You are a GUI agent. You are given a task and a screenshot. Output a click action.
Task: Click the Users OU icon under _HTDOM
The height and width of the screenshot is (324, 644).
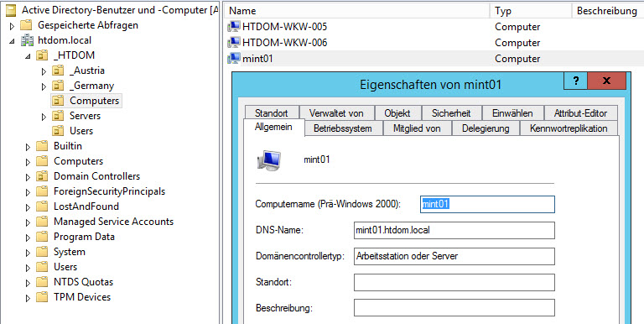point(58,131)
